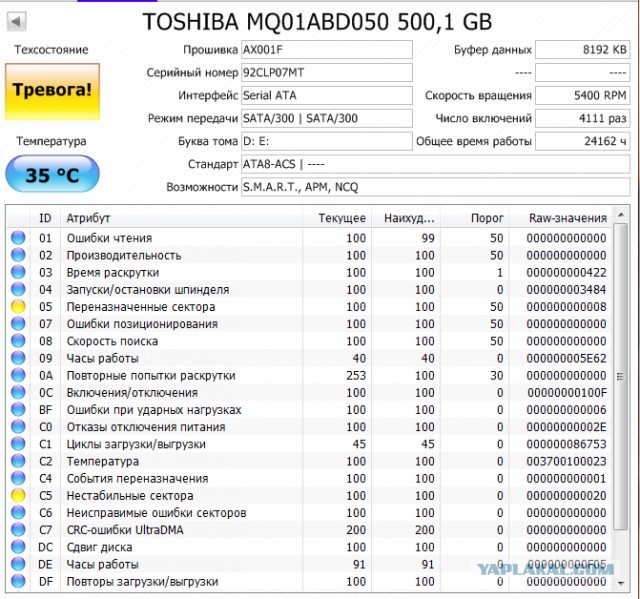
Task: Select status dot of C7 CRC-ошибки UltraDMA
Action: click(x=18, y=530)
